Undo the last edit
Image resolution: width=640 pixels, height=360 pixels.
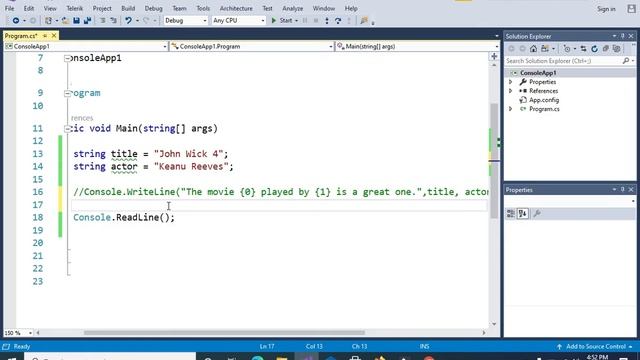pyautogui.click(x=128, y=20)
